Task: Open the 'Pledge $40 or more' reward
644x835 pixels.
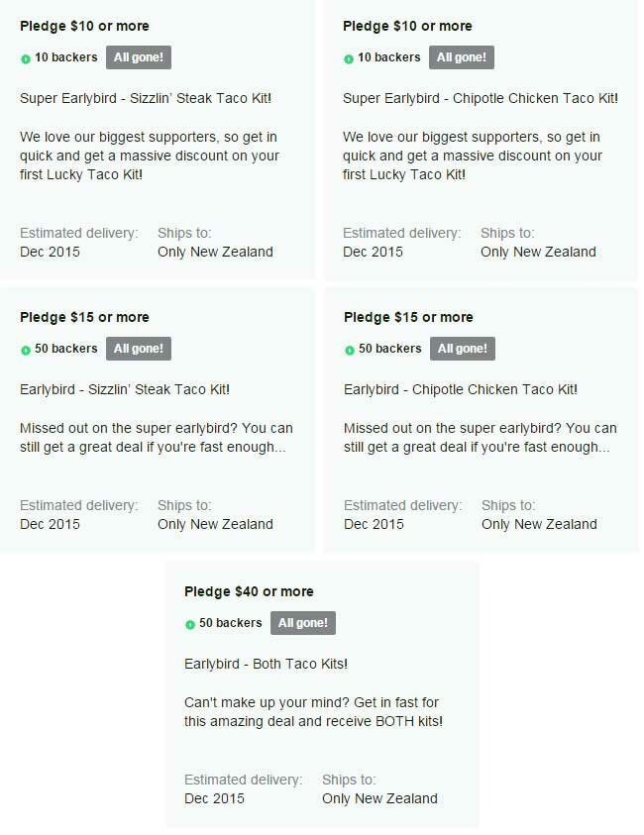Action: 249,591
